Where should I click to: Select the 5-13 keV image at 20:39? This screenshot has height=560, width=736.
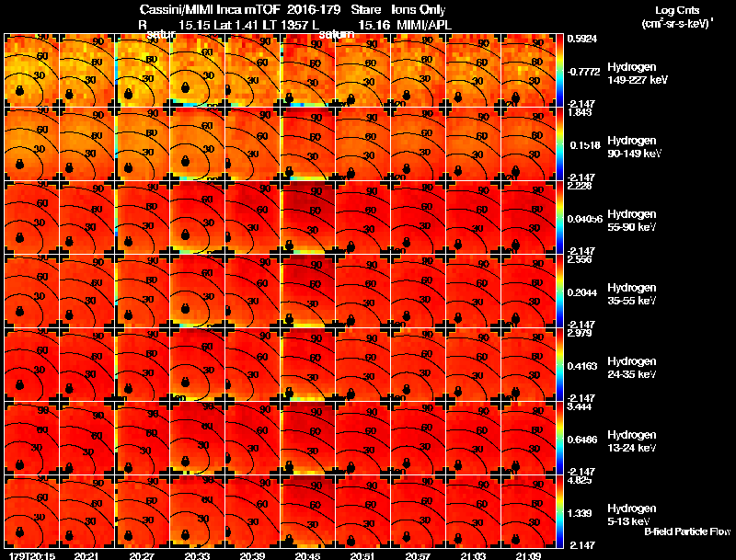click(x=252, y=511)
